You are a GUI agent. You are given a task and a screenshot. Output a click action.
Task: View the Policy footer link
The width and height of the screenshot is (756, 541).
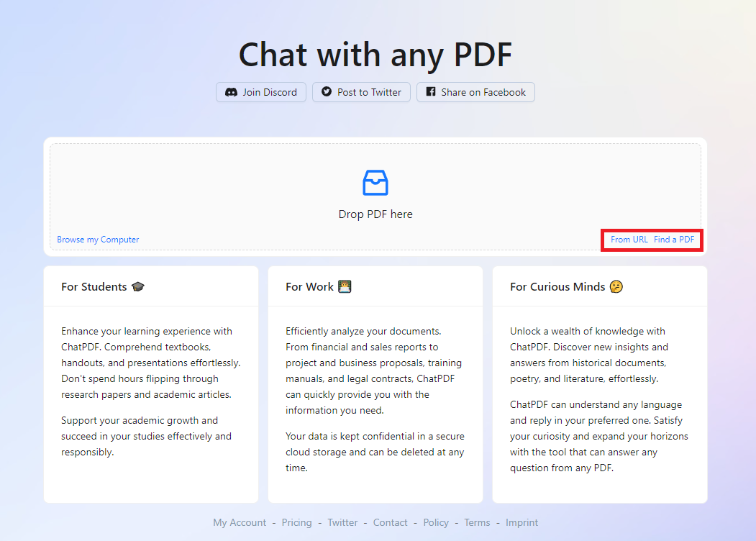click(x=436, y=523)
